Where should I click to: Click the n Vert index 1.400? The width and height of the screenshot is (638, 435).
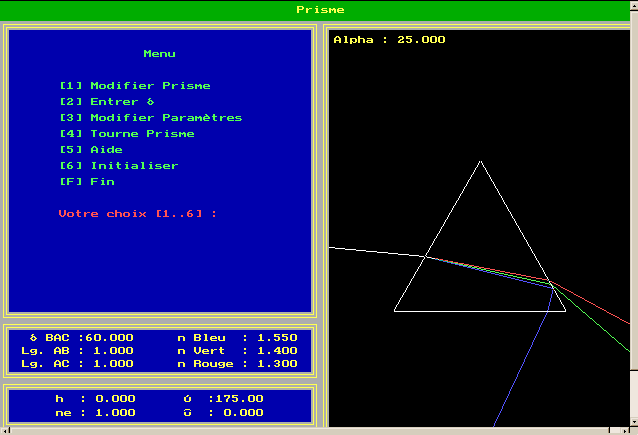(276, 351)
